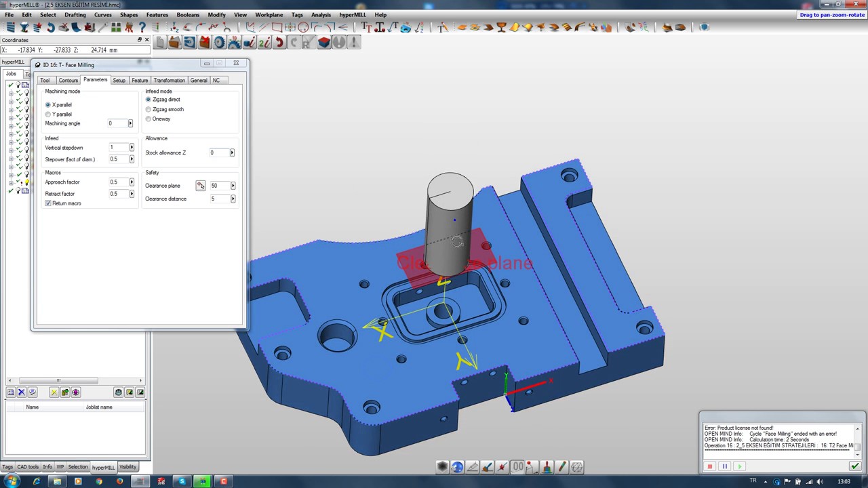Click the help question mark toolbar icon

click(142, 27)
